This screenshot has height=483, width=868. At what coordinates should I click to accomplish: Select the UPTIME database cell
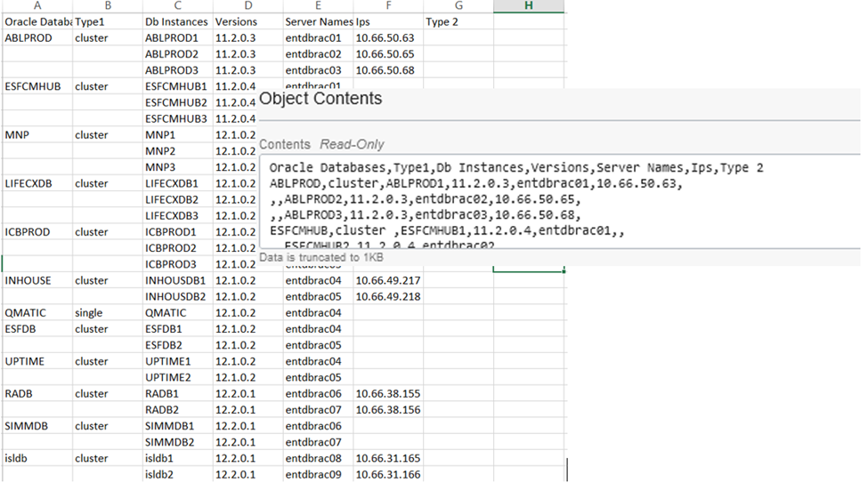tap(37, 361)
